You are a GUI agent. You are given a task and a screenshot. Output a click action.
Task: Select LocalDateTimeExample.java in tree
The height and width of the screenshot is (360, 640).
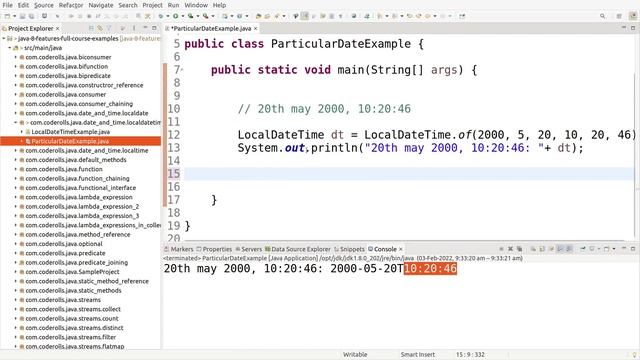click(71, 132)
